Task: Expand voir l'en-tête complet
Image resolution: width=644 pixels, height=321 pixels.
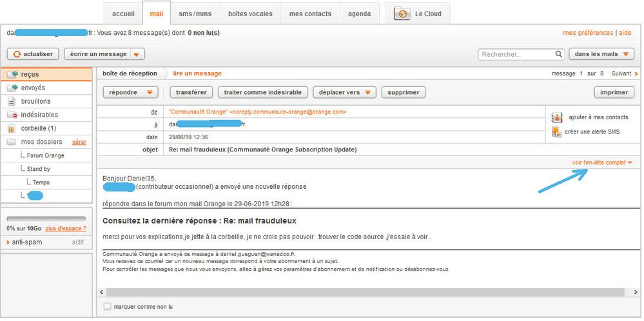Action: click(601, 162)
